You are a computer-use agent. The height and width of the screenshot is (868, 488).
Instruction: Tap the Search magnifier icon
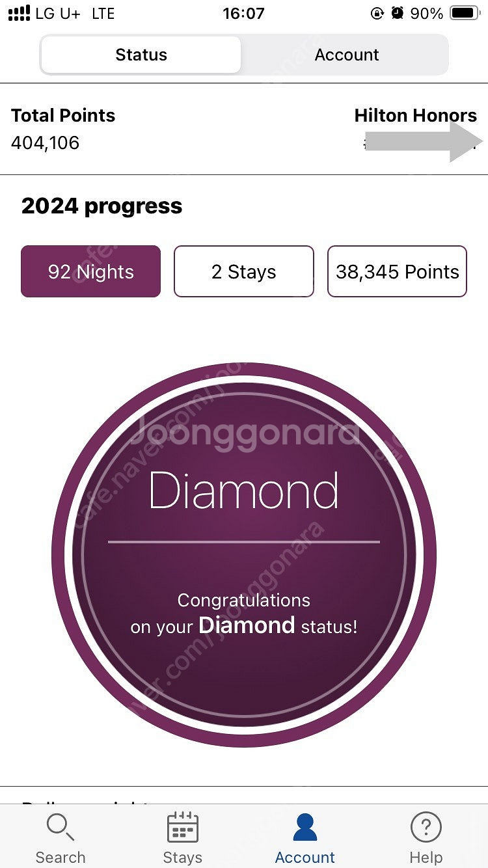tap(60, 827)
